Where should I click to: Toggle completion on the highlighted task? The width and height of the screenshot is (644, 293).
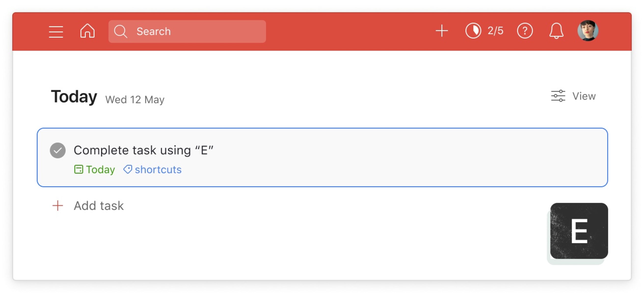[58, 150]
